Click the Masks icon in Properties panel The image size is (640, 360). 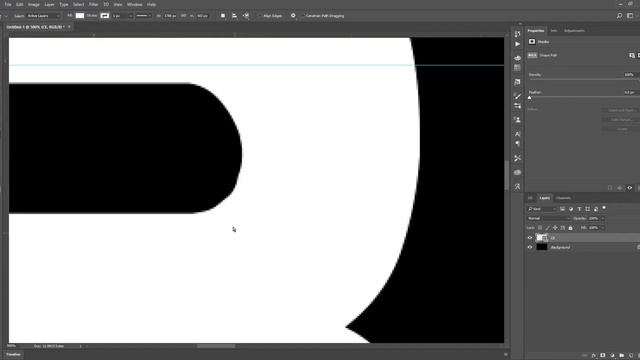[532, 42]
